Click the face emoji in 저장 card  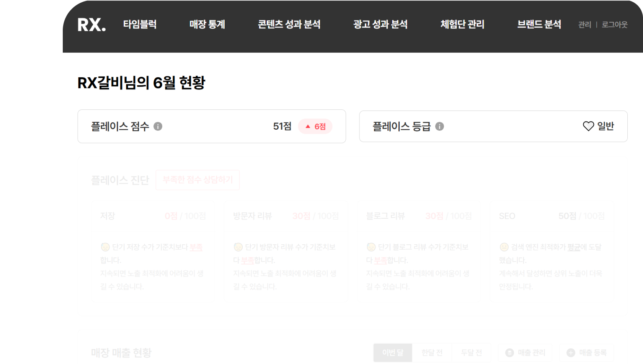(x=105, y=247)
